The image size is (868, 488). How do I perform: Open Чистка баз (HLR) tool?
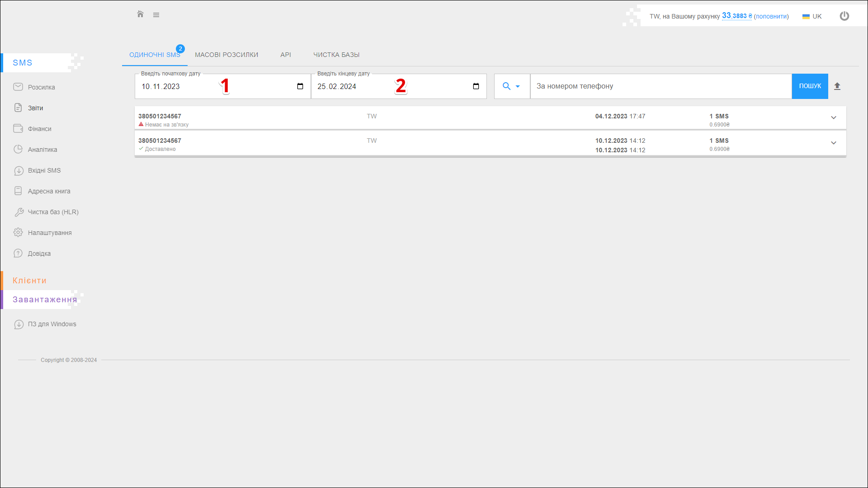coord(53,212)
